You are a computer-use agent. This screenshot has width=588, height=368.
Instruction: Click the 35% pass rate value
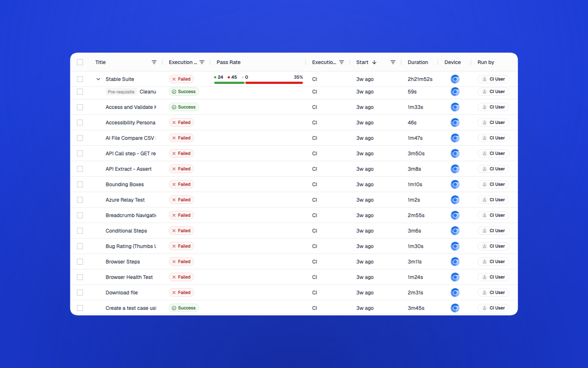(x=298, y=77)
